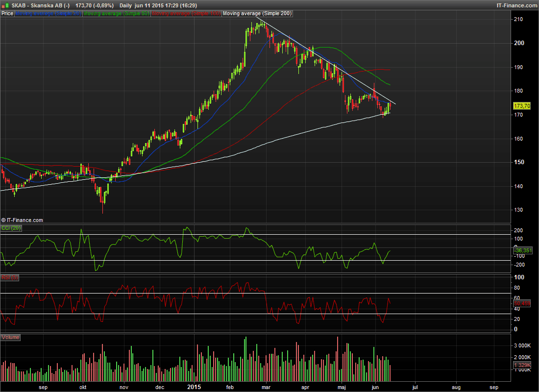Click the red Moving average (Simple 100) label

tap(185, 14)
